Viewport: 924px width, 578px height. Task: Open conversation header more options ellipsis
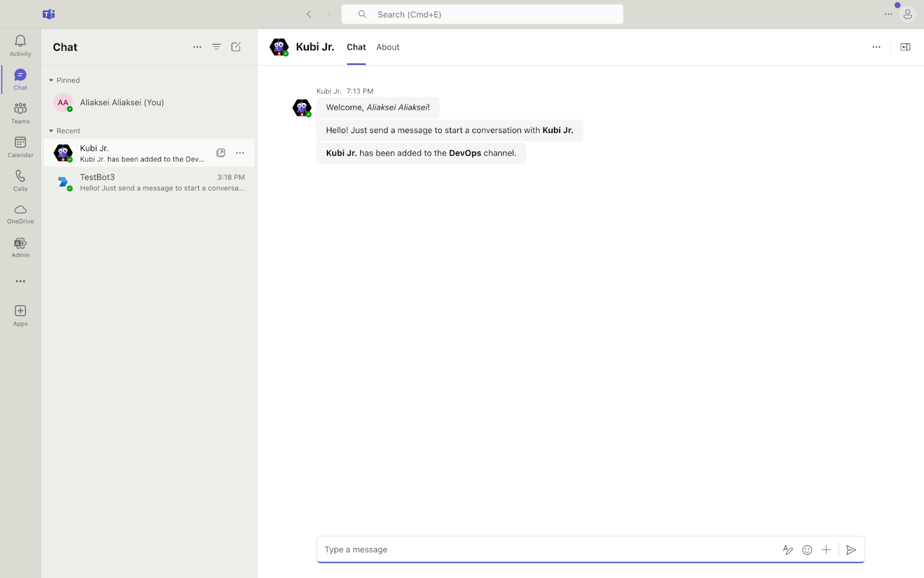pyautogui.click(x=877, y=47)
